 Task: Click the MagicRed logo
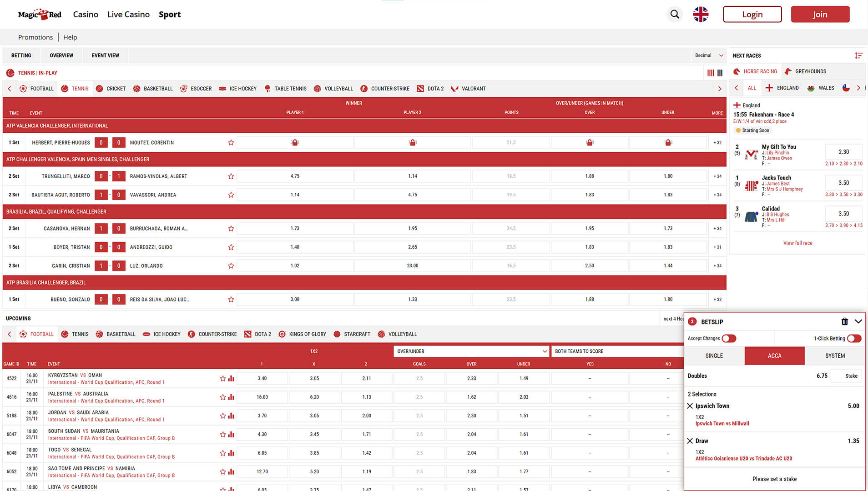[40, 14]
